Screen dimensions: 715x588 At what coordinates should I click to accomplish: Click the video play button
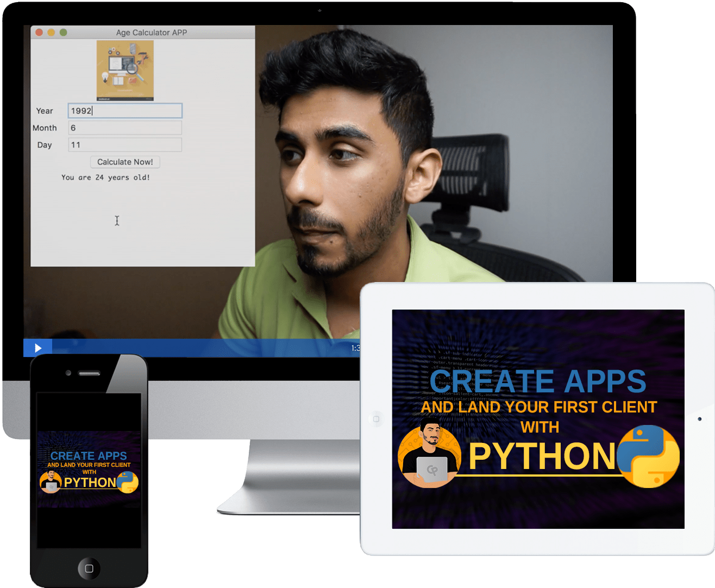point(38,348)
